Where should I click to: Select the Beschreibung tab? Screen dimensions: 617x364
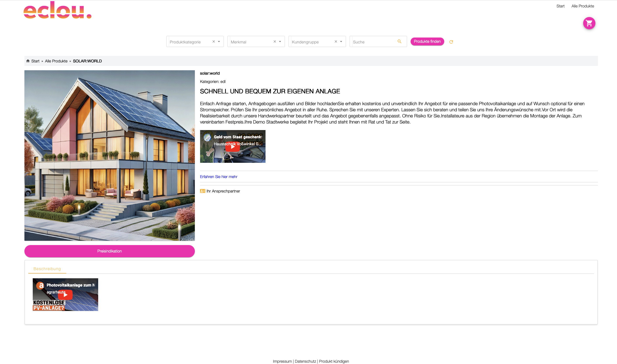pyautogui.click(x=47, y=269)
